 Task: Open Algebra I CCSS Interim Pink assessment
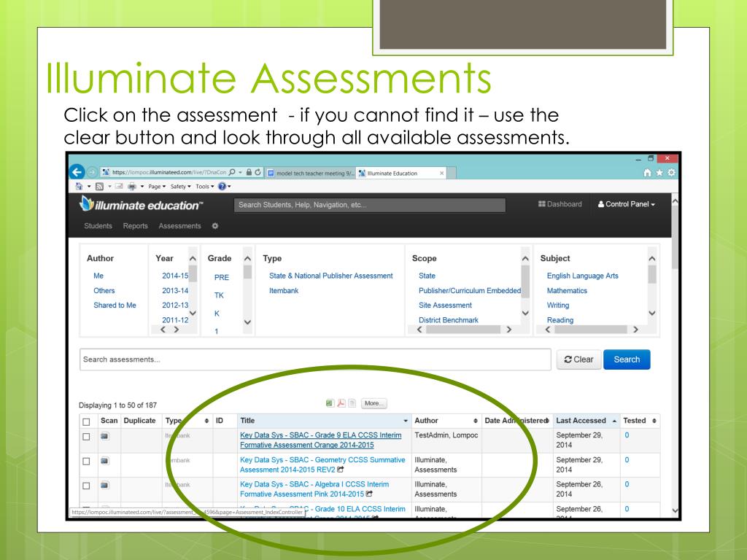click(314, 489)
